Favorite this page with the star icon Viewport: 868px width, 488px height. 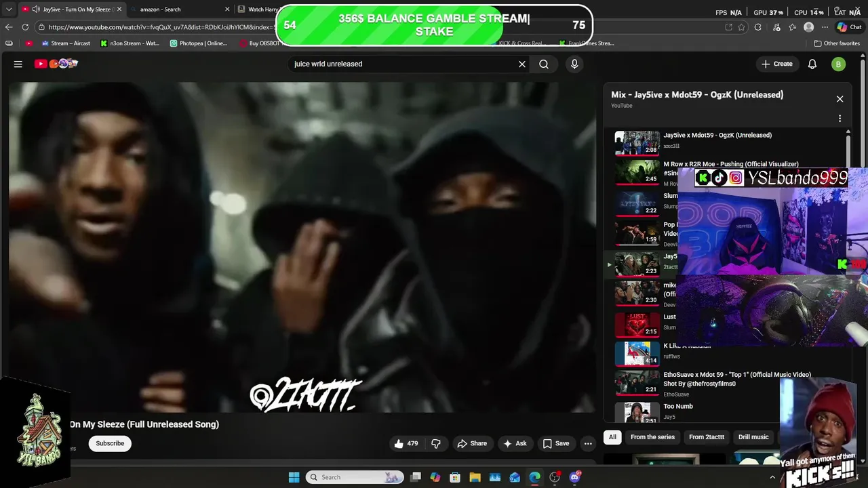click(x=741, y=27)
